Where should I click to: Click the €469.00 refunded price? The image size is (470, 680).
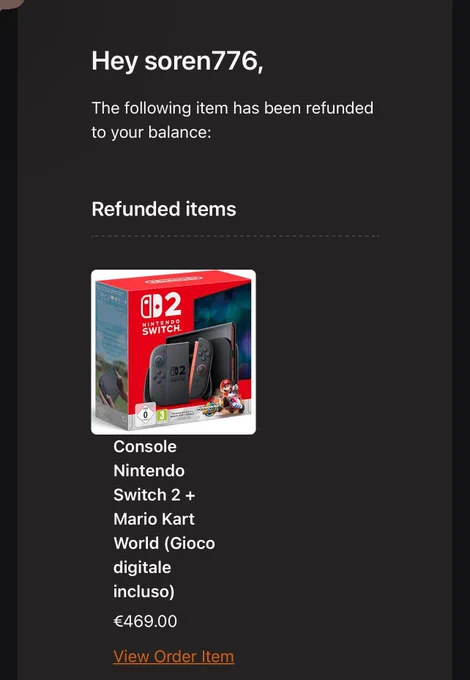[x=145, y=621]
